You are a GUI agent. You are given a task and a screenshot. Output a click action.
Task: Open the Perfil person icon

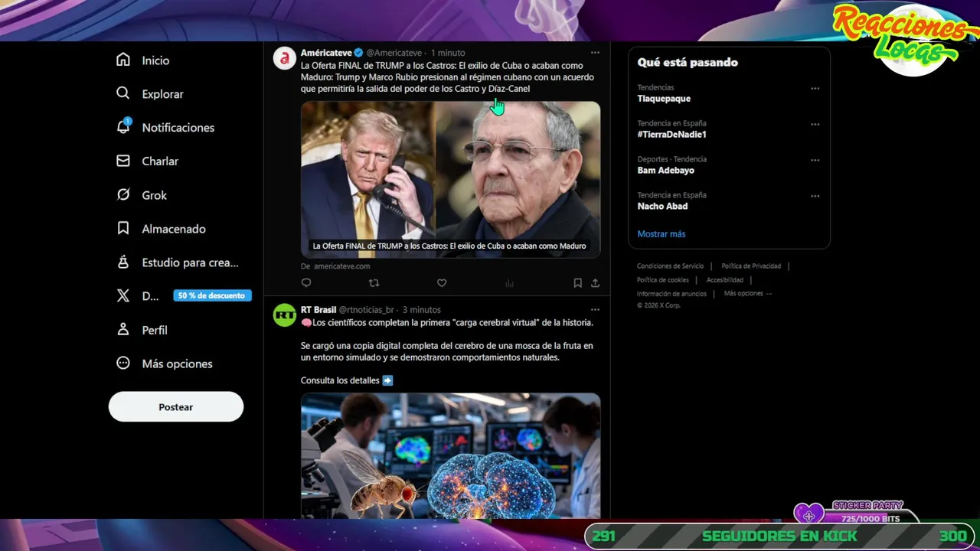122,329
